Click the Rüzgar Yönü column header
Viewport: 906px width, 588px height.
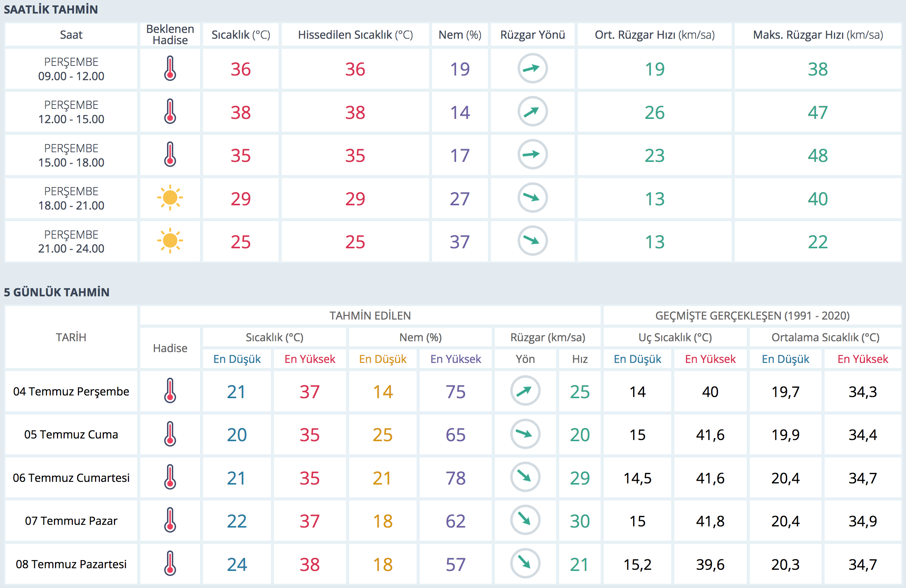532,35
